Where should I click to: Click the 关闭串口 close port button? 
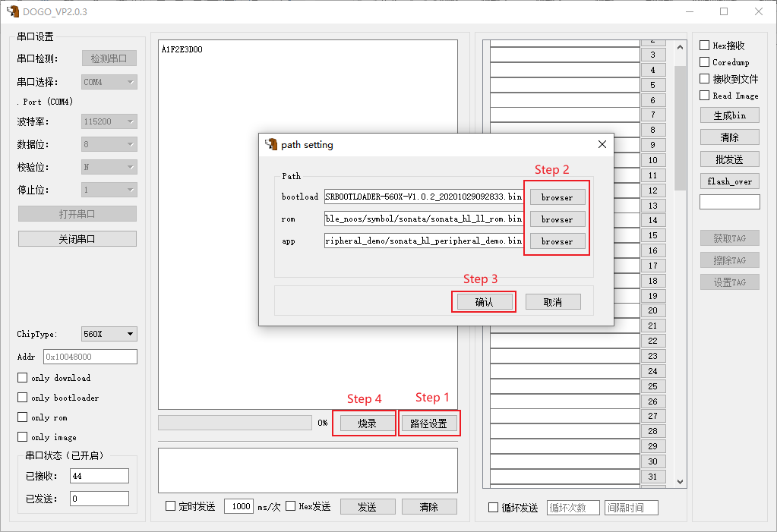tap(77, 239)
